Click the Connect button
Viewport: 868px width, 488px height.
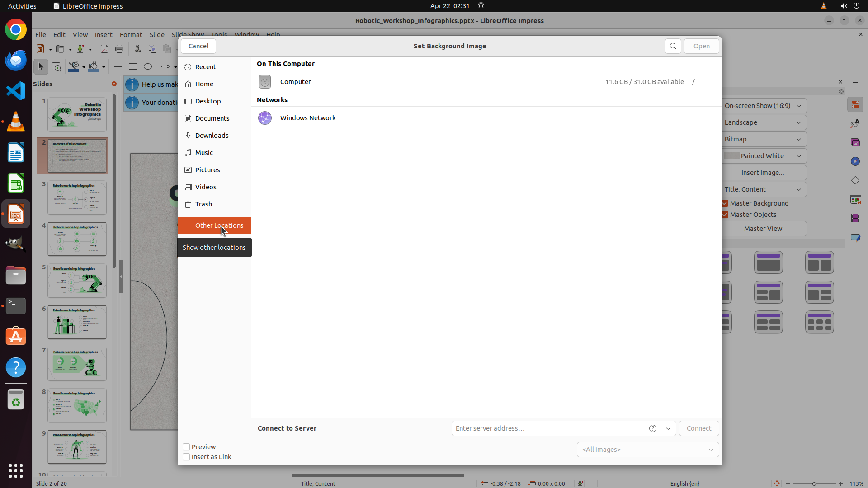coord(698,428)
